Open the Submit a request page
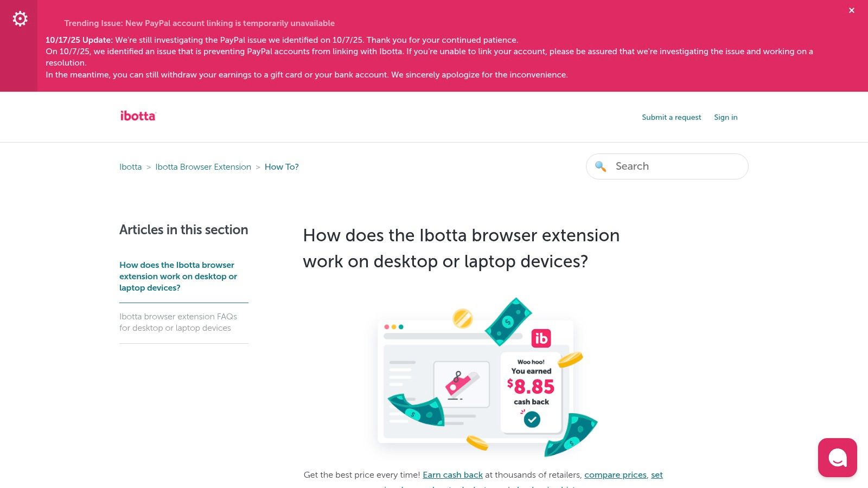 [671, 117]
